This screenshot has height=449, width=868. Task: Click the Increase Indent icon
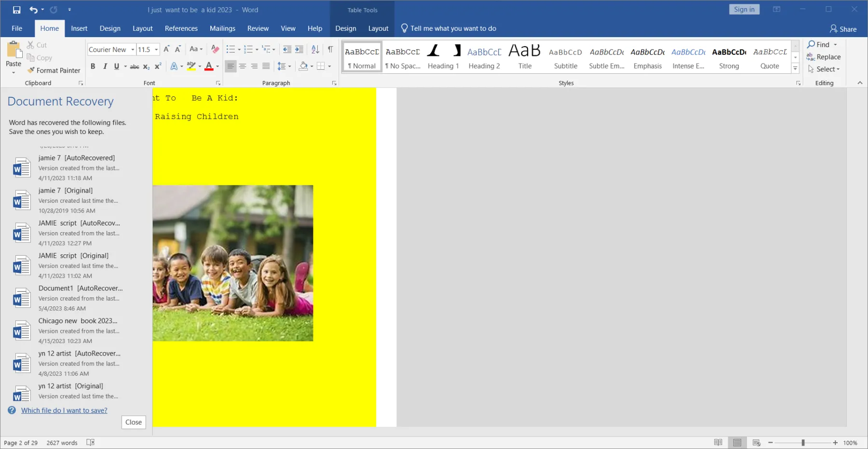(x=299, y=49)
